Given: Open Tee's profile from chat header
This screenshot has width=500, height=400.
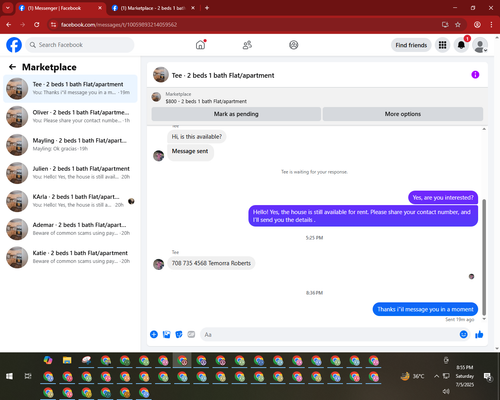Looking at the screenshot, I should click(223, 75).
